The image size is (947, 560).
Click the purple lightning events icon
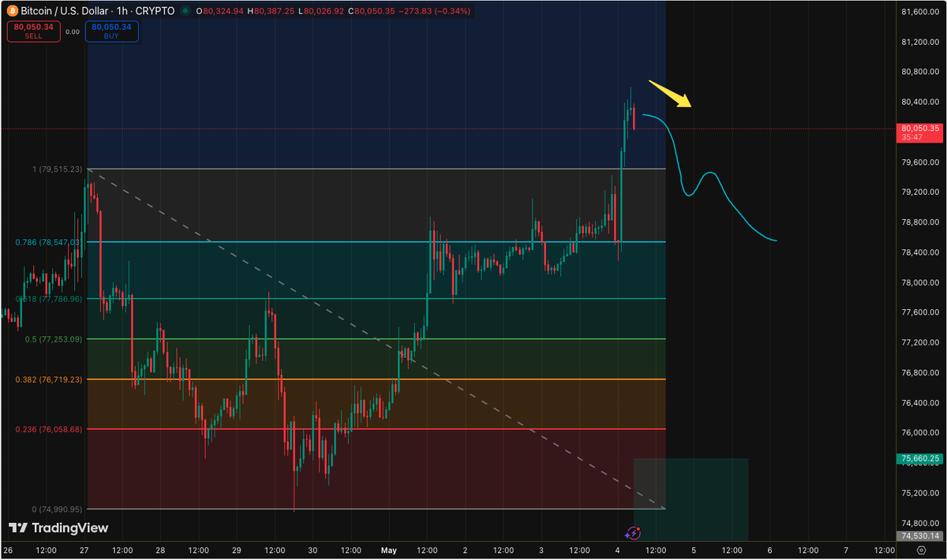[x=633, y=534]
